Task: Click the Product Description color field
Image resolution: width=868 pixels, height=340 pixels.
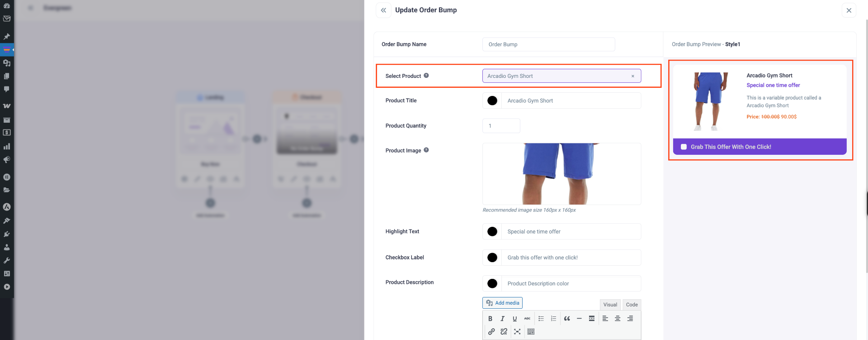Action: (571, 283)
